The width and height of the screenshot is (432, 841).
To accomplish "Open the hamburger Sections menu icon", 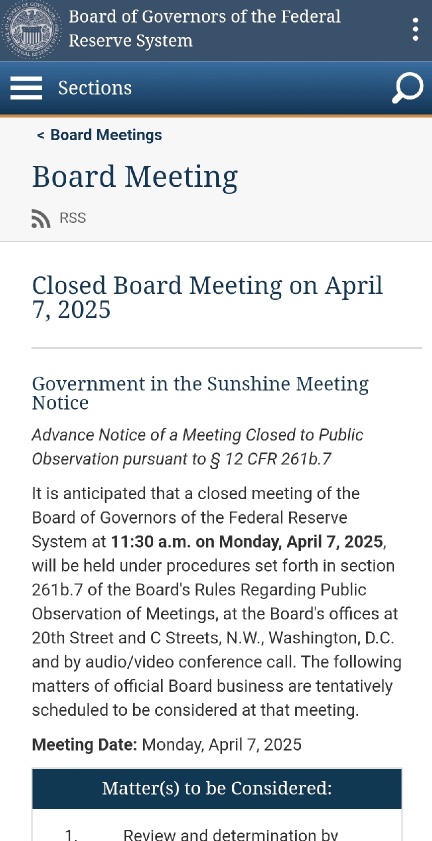I will [26, 88].
